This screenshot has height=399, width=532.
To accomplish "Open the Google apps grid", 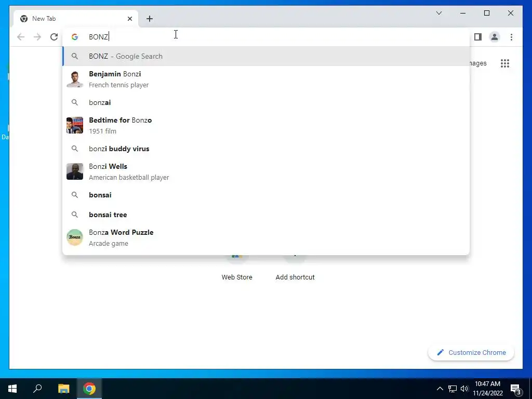I will (x=505, y=63).
